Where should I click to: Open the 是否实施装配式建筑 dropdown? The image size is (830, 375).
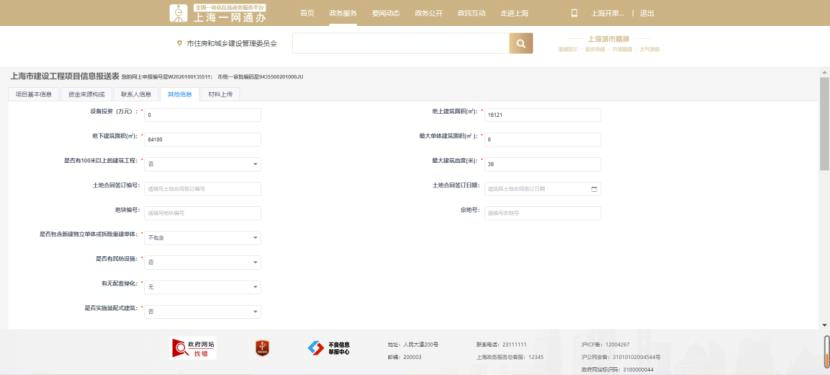coord(202,311)
